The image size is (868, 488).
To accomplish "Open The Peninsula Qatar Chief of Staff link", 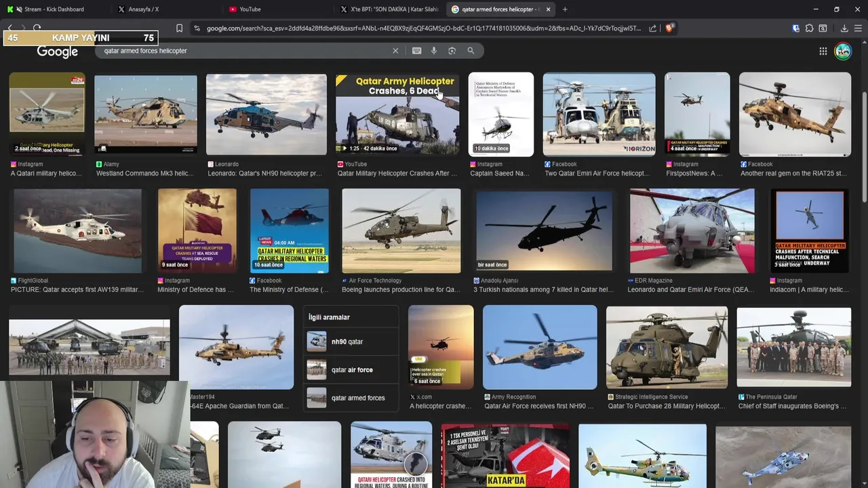I will (792, 407).
